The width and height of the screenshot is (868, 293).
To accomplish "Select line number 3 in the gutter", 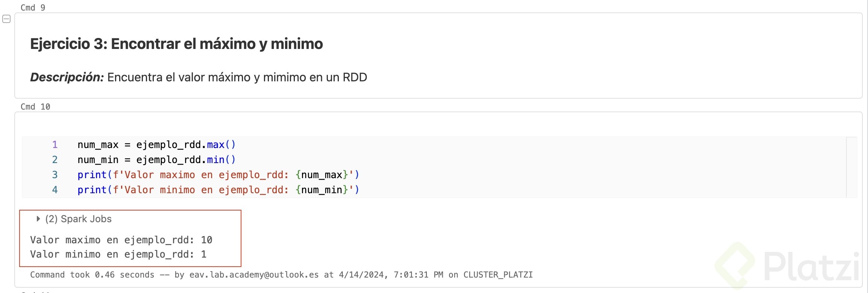I will pyautogui.click(x=55, y=175).
